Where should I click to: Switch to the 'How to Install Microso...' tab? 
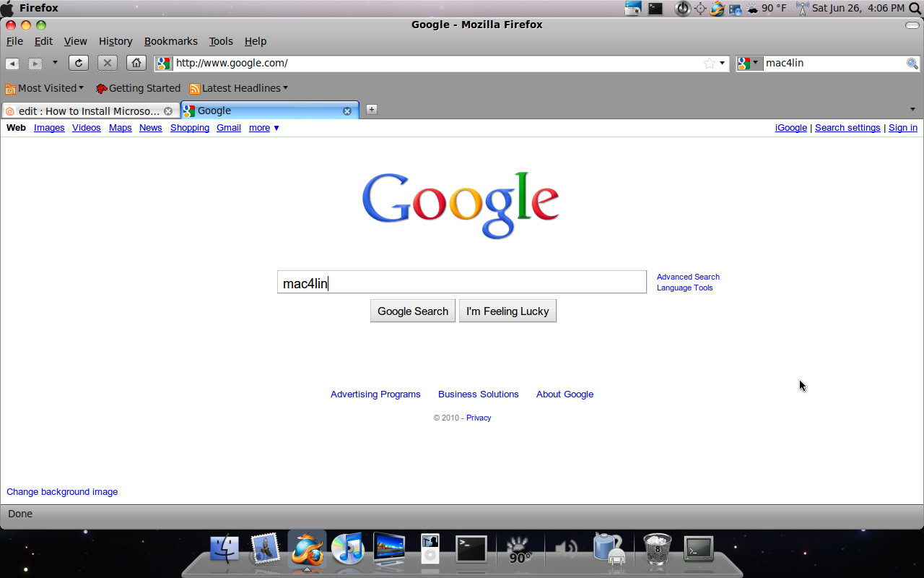click(x=90, y=111)
